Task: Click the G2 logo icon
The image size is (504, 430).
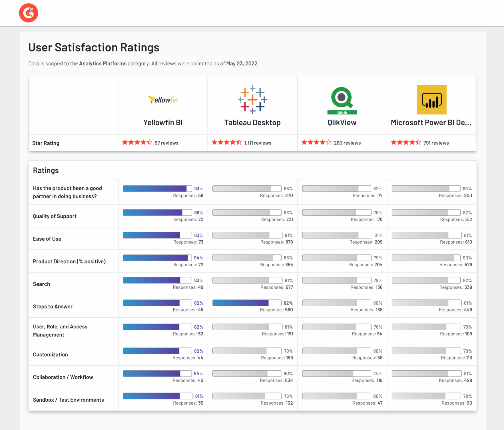Action: click(29, 13)
